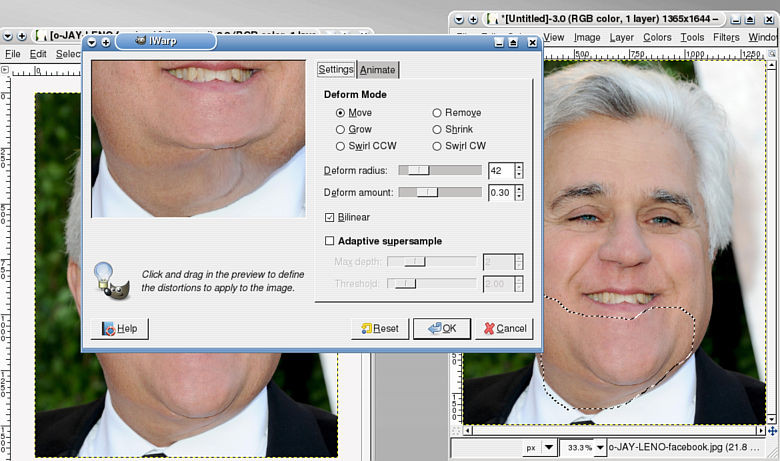Click the right scroll arrow under the canvas
This screenshot has height=461, width=780.
tap(760, 431)
